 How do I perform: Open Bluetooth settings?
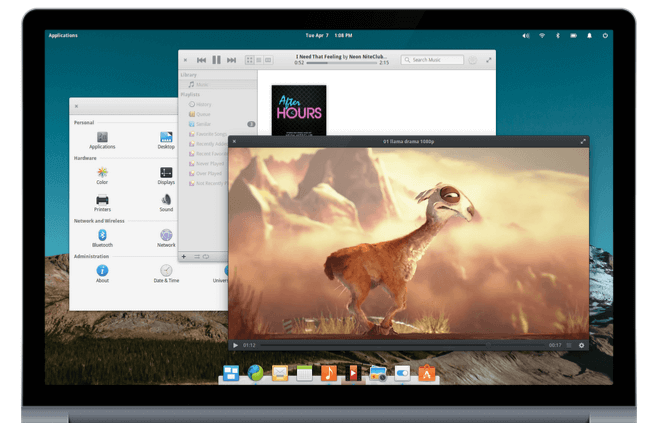coord(102,235)
